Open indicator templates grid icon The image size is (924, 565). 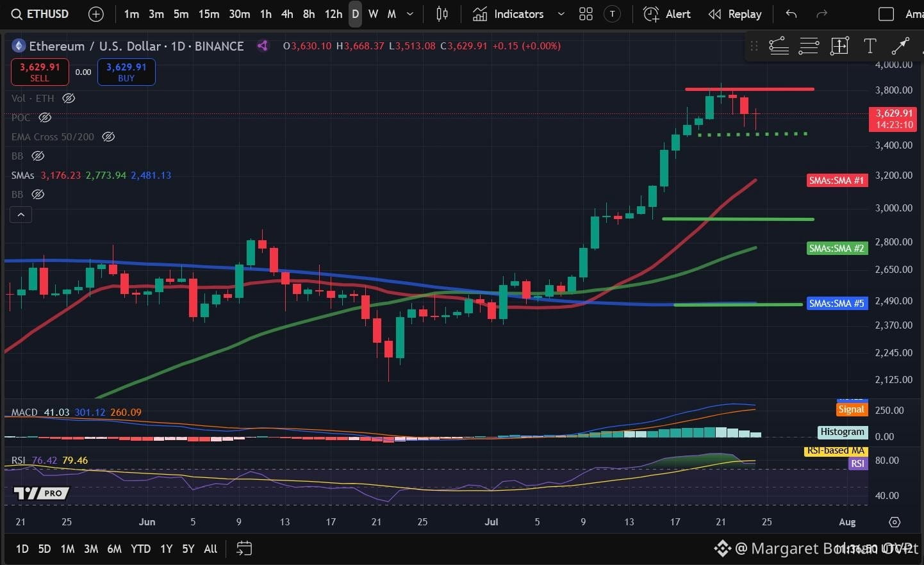pyautogui.click(x=586, y=14)
